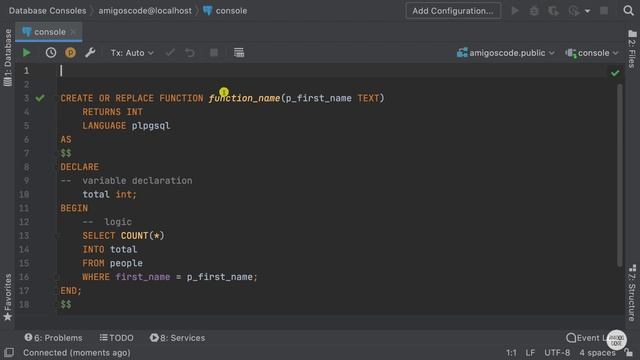
Task: Click the LF line separator indicator
Action: click(x=530, y=353)
